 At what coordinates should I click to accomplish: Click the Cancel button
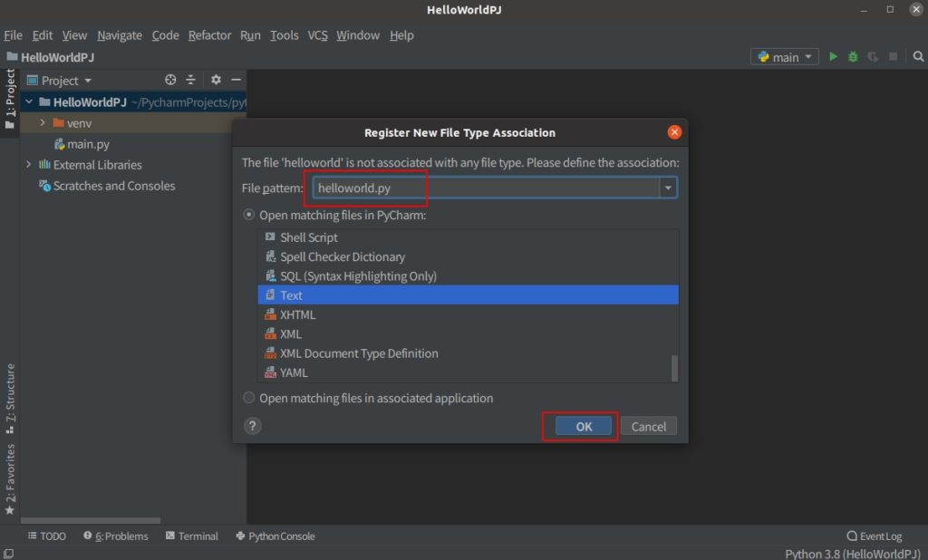click(x=649, y=427)
